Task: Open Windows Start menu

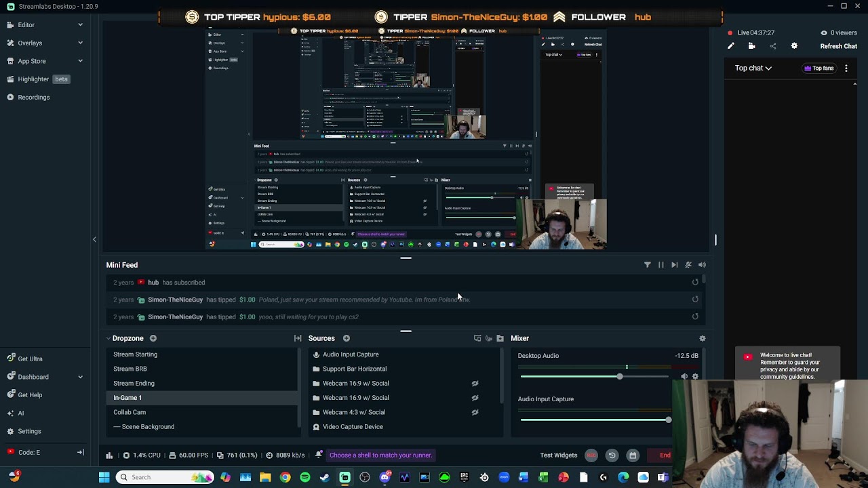Action: (x=104, y=477)
